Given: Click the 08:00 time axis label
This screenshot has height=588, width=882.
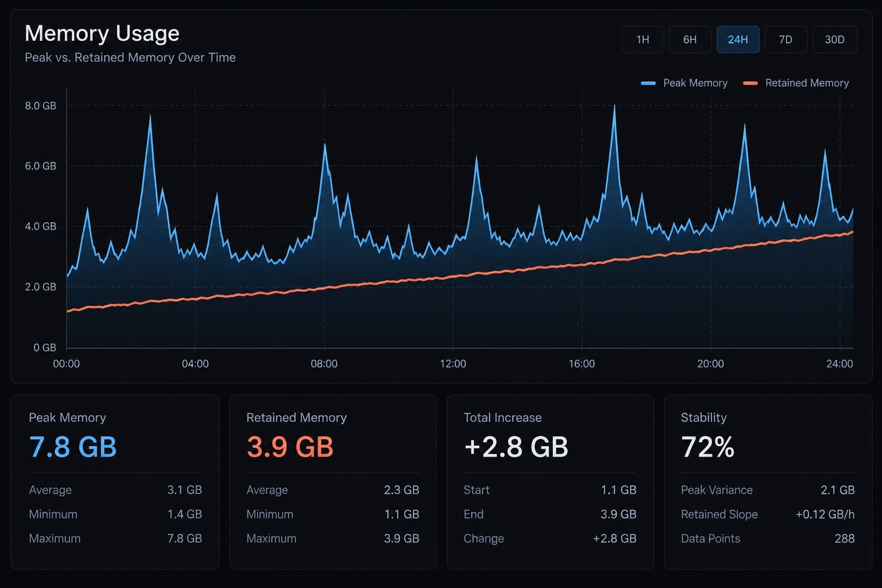Looking at the screenshot, I should [x=324, y=363].
